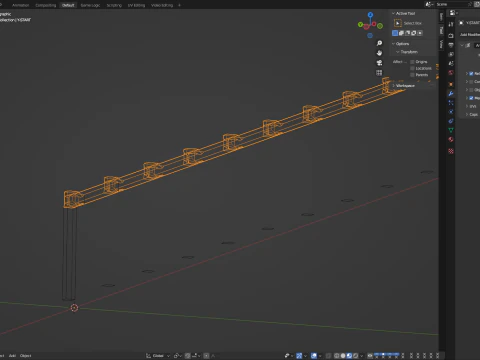Check the Object Offset modifier checkbox
The image size is (480, 360).
pyautogui.click(x=471, y=90)
